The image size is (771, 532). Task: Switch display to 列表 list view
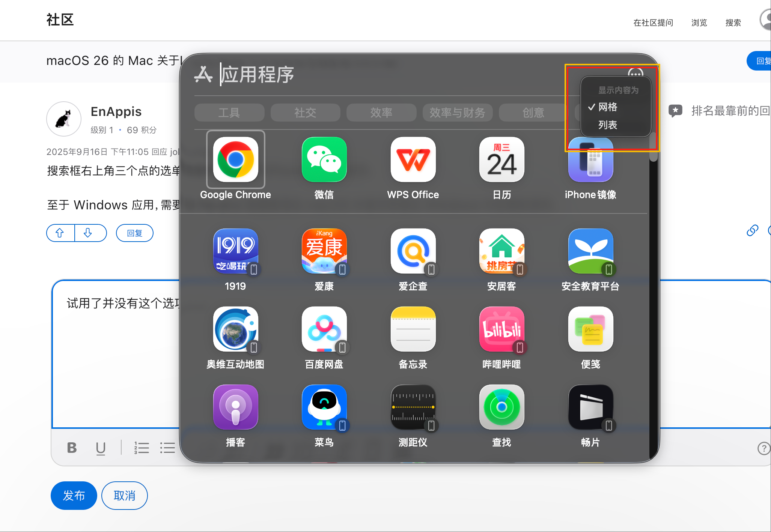pyautogui.click(x=607, y=125)
